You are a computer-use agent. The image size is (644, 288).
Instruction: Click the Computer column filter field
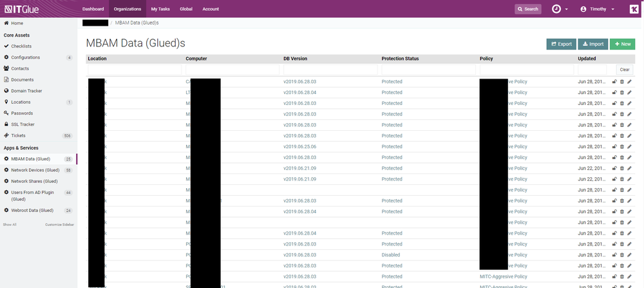[x=232, y=70]
